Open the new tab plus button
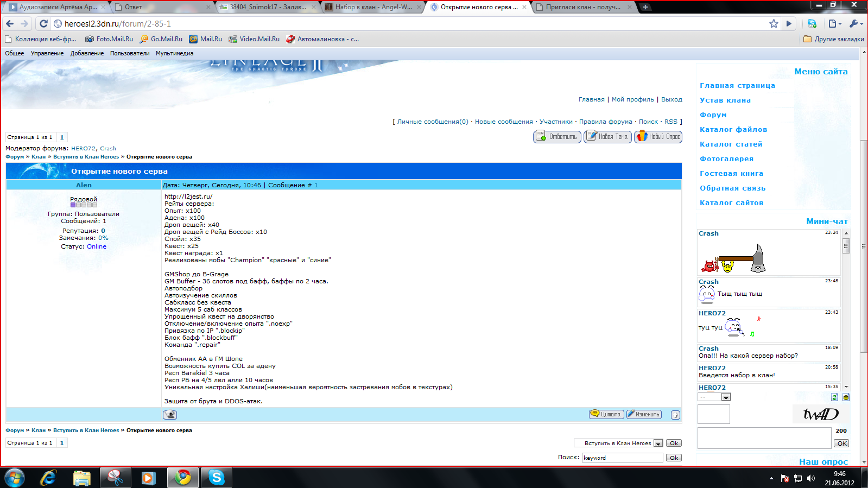Viewport: 868px width, 488px height. (x=645, y=7)
